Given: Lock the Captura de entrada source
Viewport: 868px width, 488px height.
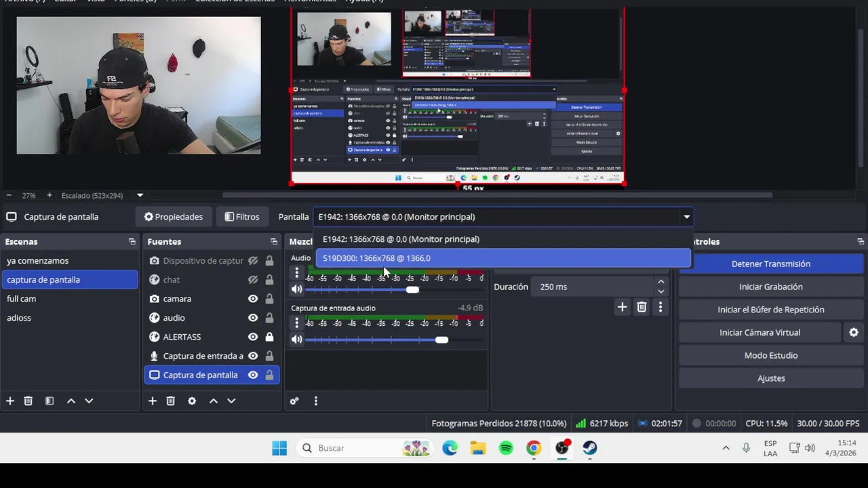Looking at the screenshot, I should click(x=269, y=356).
